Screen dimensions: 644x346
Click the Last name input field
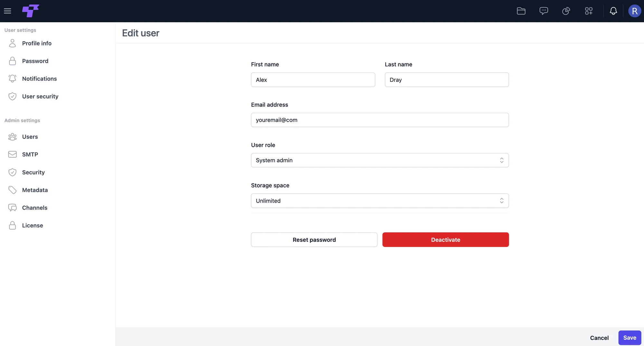tap(447, 80)
